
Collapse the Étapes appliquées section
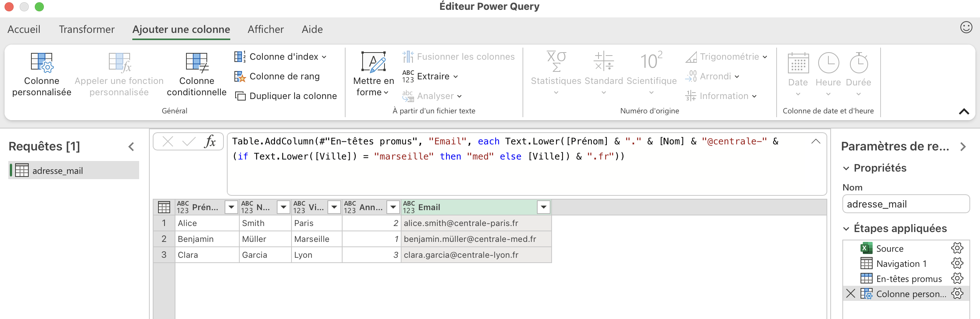point(847,229)
